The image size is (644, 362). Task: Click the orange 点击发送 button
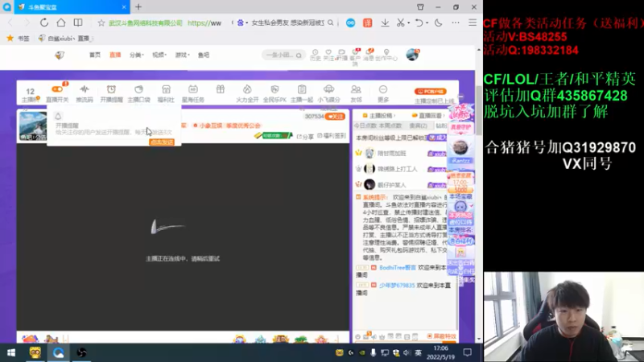162,142
